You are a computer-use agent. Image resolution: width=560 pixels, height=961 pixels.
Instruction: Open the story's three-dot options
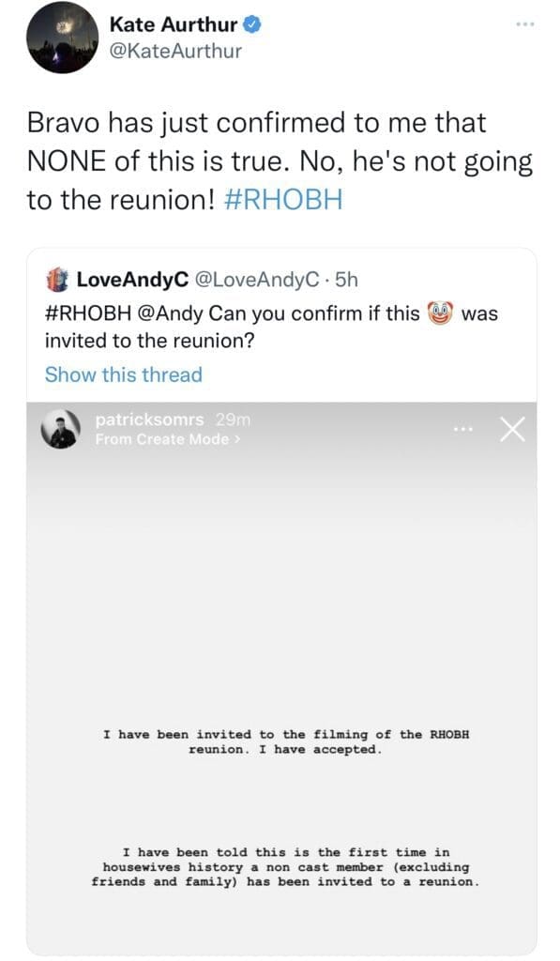click(x=463, y=430)
